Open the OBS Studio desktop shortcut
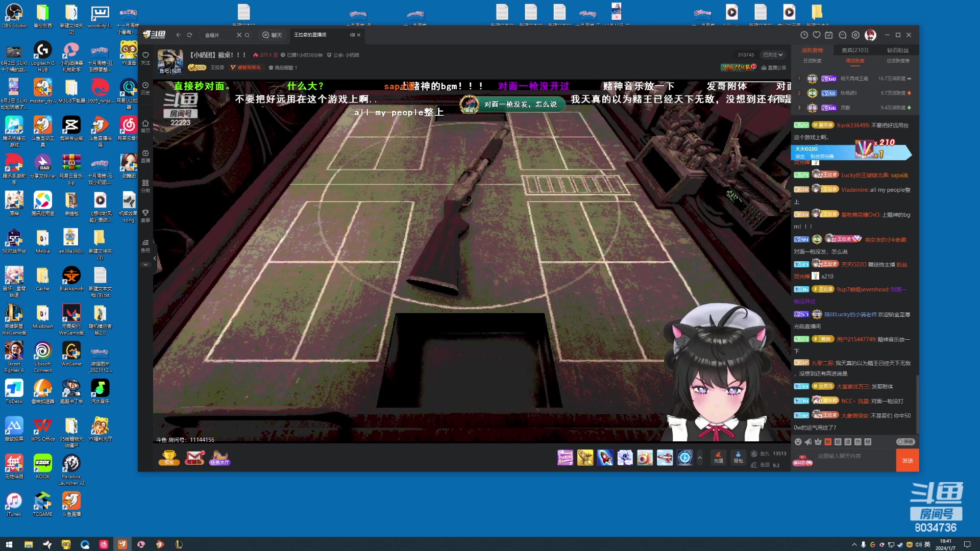Screen dimensions: 980x551 click(x=14, y=16)
